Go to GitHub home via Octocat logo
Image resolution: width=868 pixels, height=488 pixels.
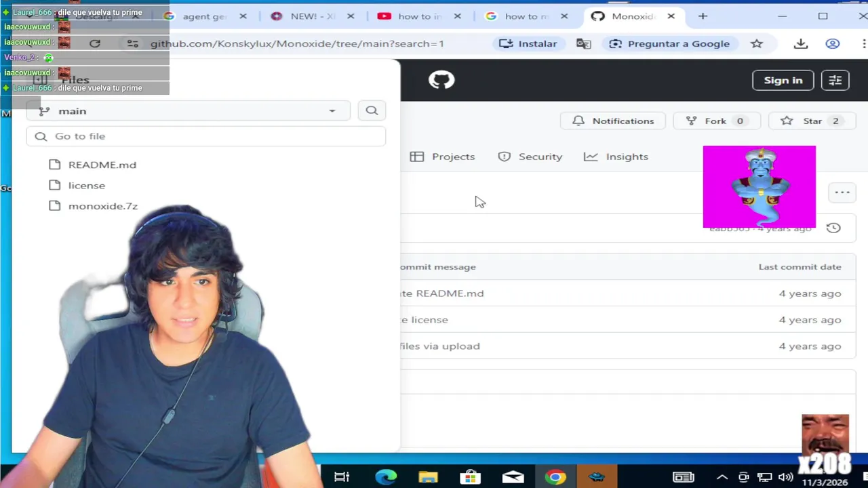click(441, 80)
